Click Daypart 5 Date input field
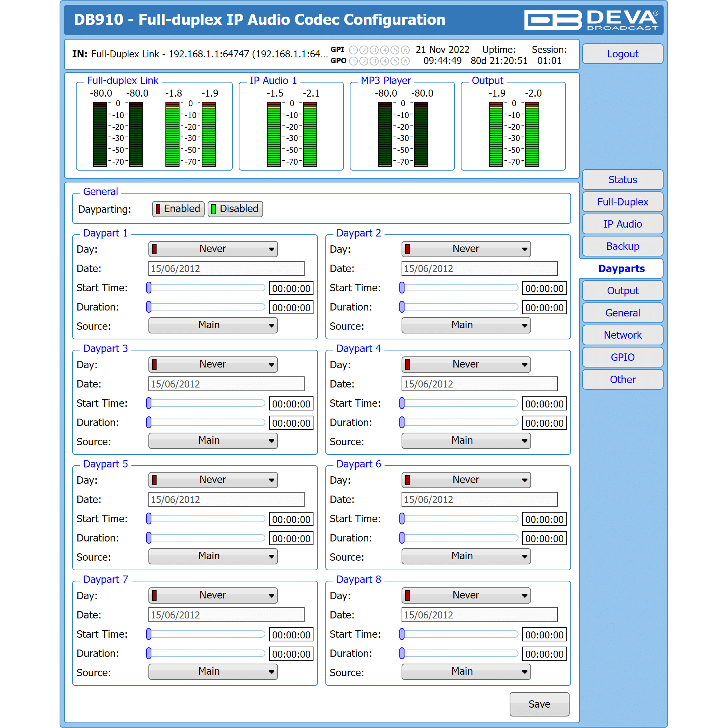 pyautogui.click(x=226, y=500)
